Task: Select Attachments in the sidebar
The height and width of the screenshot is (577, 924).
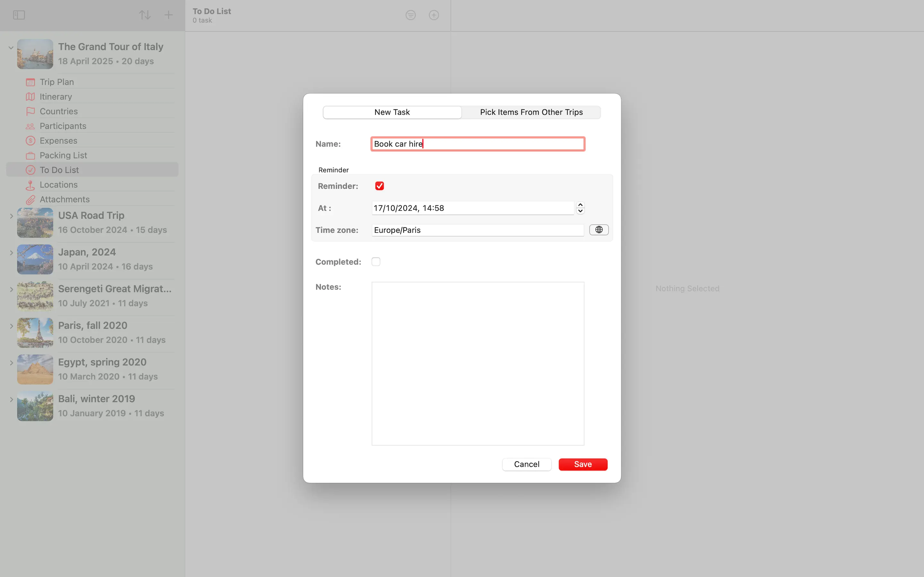Action: coord(64,199)
